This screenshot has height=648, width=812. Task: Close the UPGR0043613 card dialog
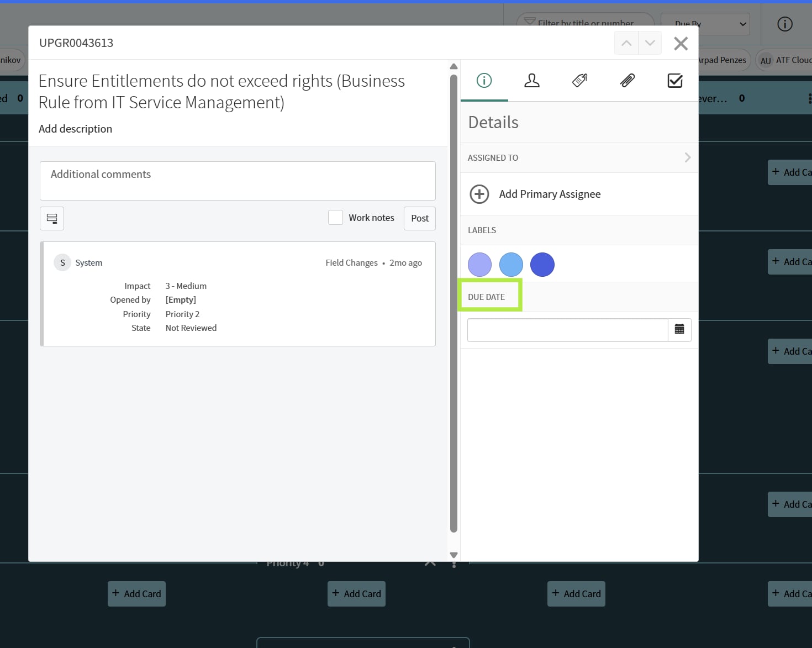click(x=681, y=44)
